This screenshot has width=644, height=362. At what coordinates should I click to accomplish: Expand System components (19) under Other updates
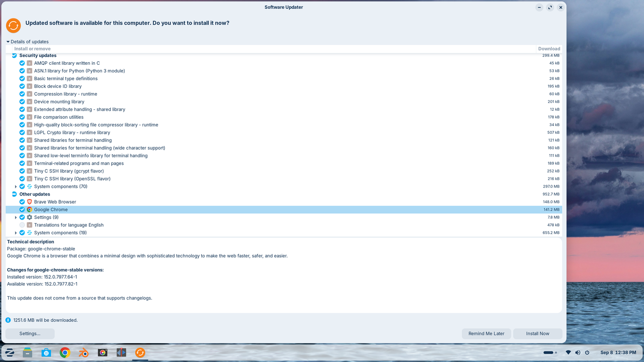16,233
